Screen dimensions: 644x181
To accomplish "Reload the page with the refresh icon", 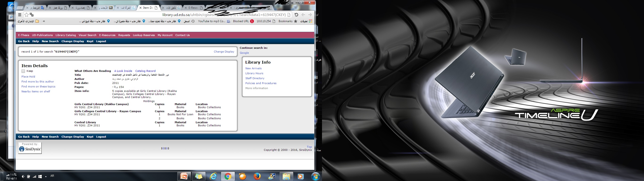I will click(x=296, y=15).
